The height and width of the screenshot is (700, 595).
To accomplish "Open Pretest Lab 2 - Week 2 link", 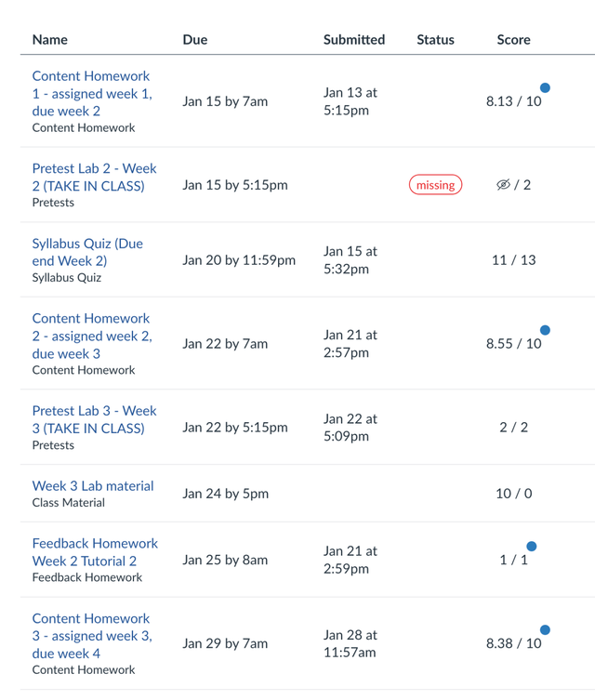I will (x=94, y=177).
